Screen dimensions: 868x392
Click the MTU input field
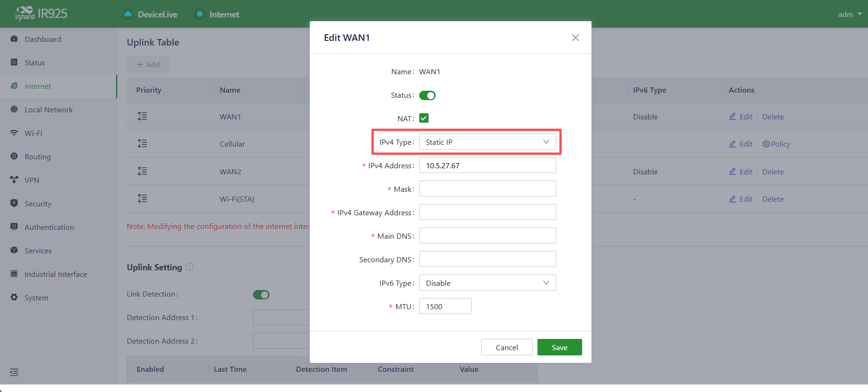(445, 306)
